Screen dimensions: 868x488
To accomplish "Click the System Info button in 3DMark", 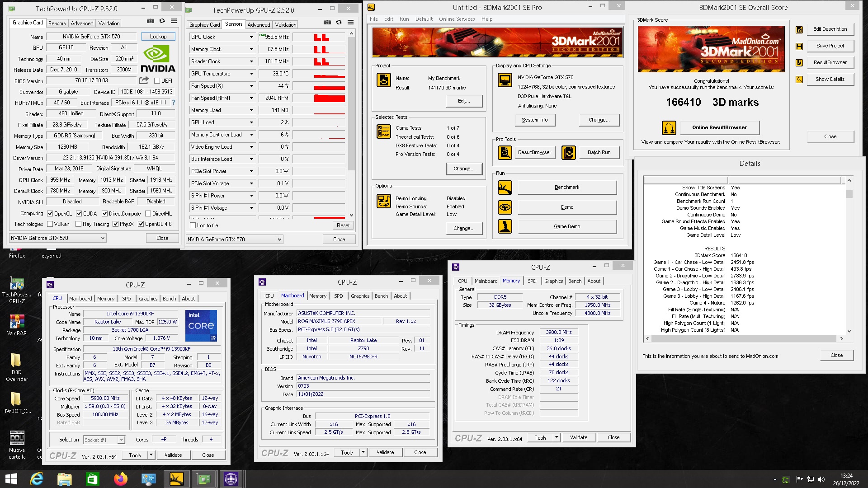I will pos(534,120).
